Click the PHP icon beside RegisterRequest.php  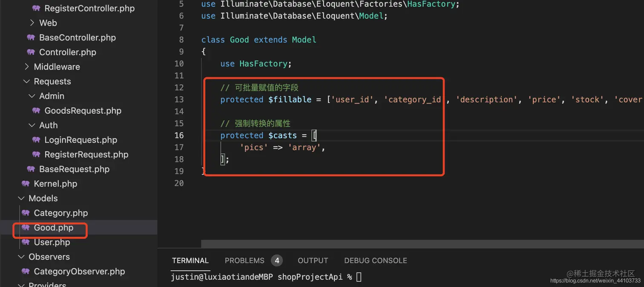pos(36,154)
